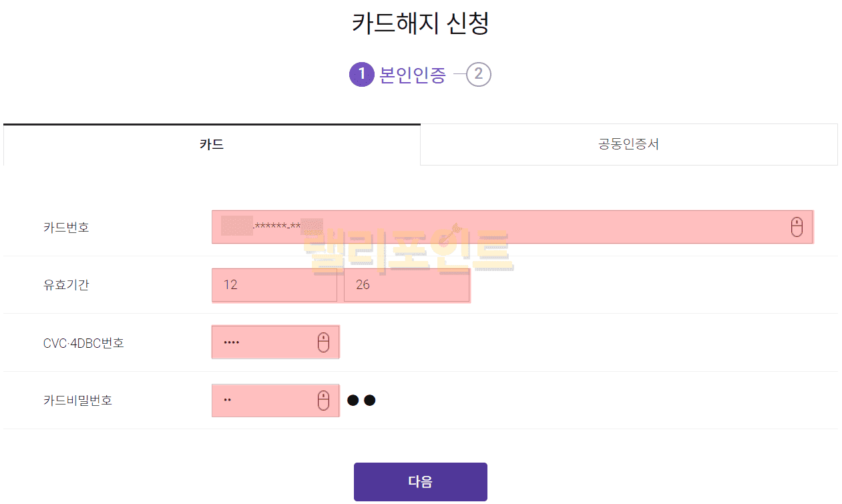Click the expiry month field showing 12
The width and height of the screenshot is (842, 504).
pos(274,285)
